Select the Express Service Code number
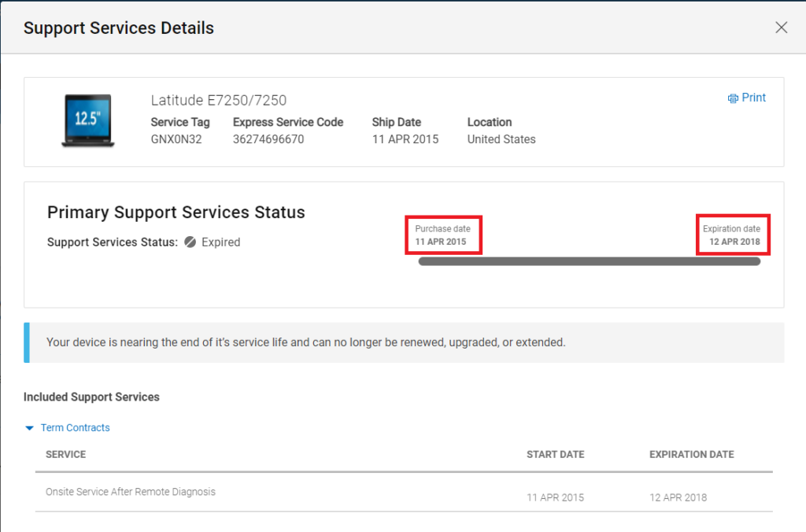Image resolution: width=806 pixels, height=532 pixels. coord(268,139)
